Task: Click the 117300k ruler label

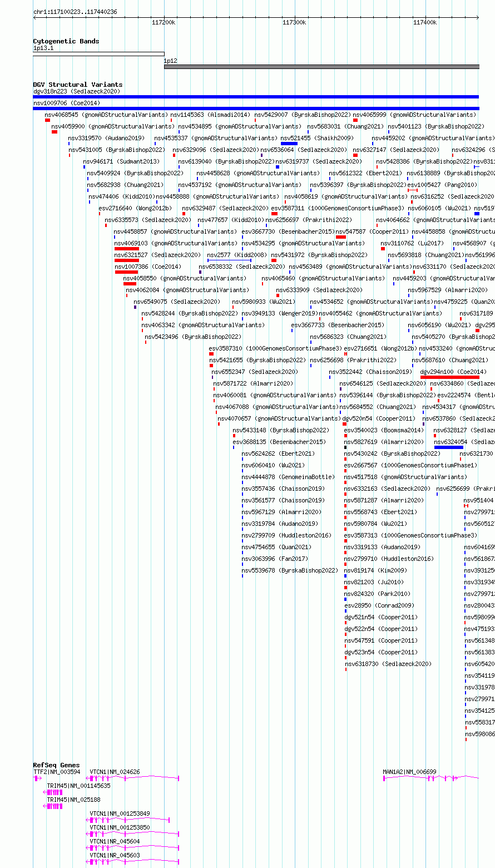Action: point(294,23)
